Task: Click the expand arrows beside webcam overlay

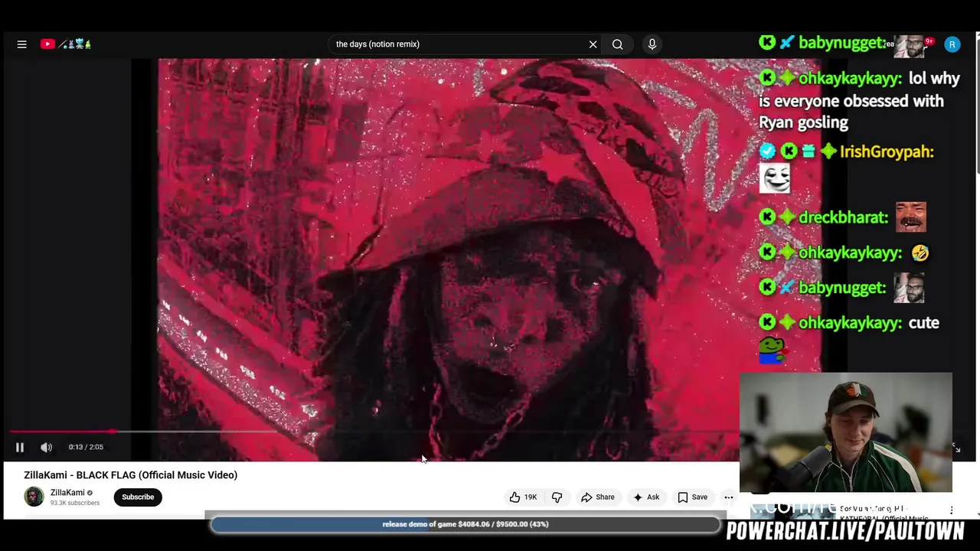Action: pos(956,448)
